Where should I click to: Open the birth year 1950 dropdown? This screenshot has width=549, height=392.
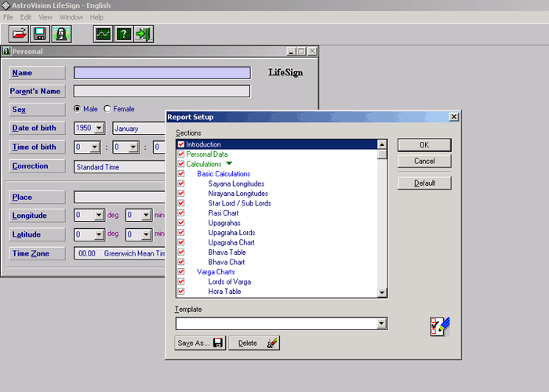point(100,128)
